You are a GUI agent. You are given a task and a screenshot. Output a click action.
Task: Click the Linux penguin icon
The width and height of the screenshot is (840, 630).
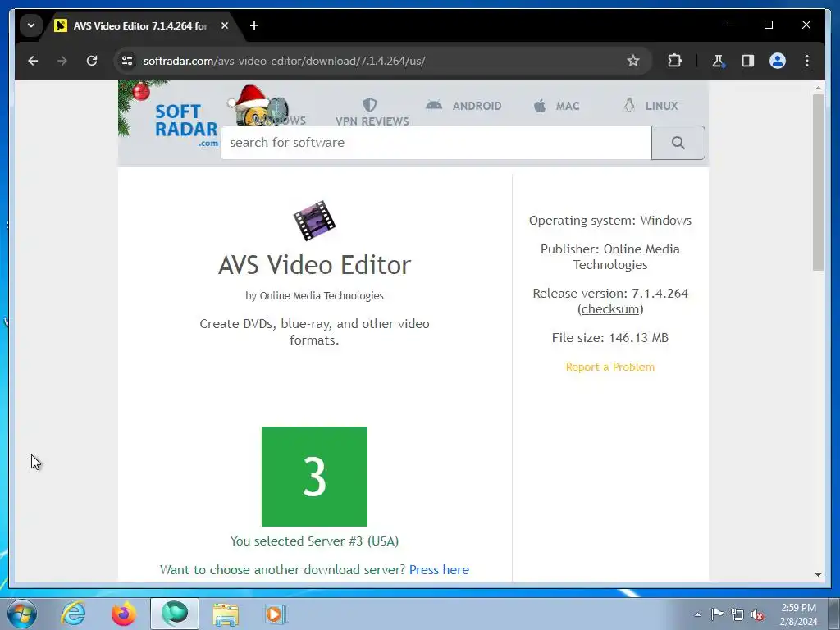629,104
